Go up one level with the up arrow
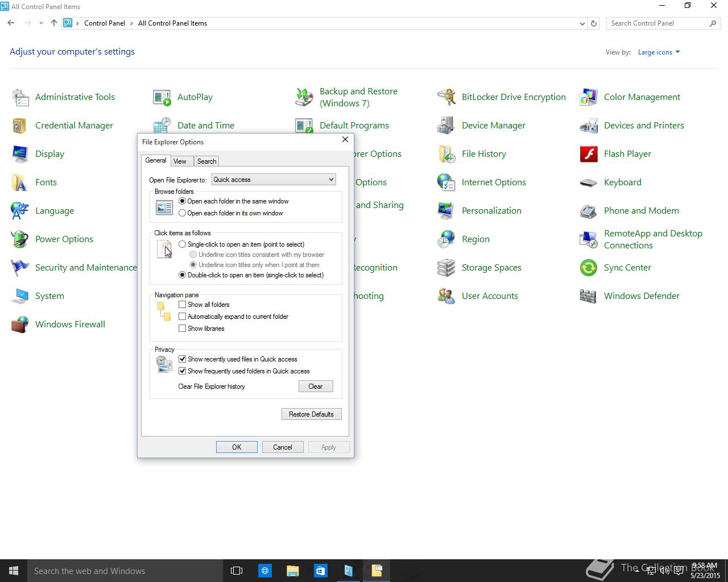728x582 pixels. click(x=54, y=23)
